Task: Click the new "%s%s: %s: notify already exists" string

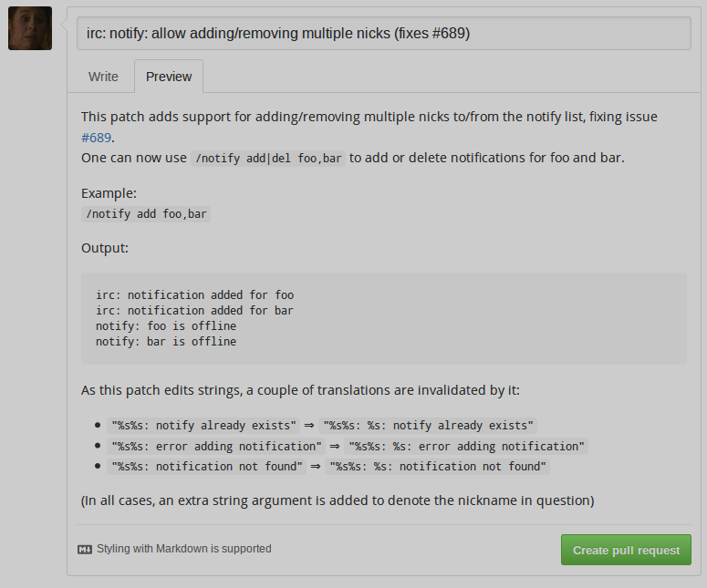Action: (x=429, y=425)
